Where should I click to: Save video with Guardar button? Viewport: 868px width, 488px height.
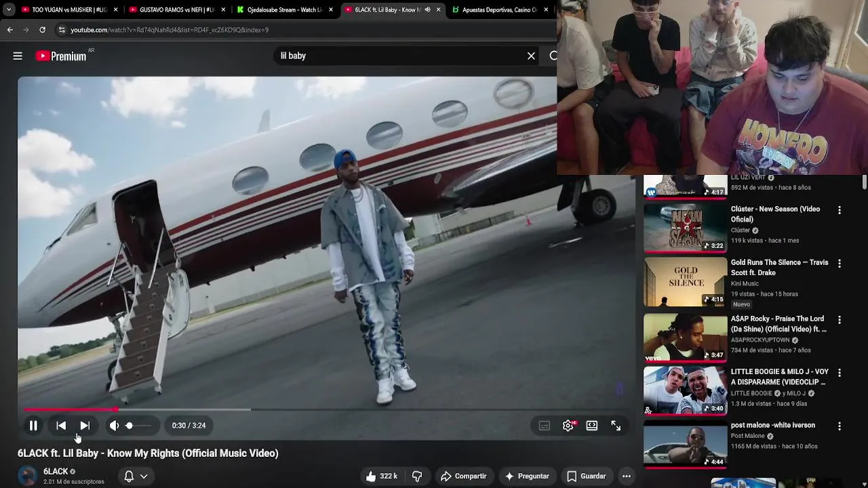(587, 476)
